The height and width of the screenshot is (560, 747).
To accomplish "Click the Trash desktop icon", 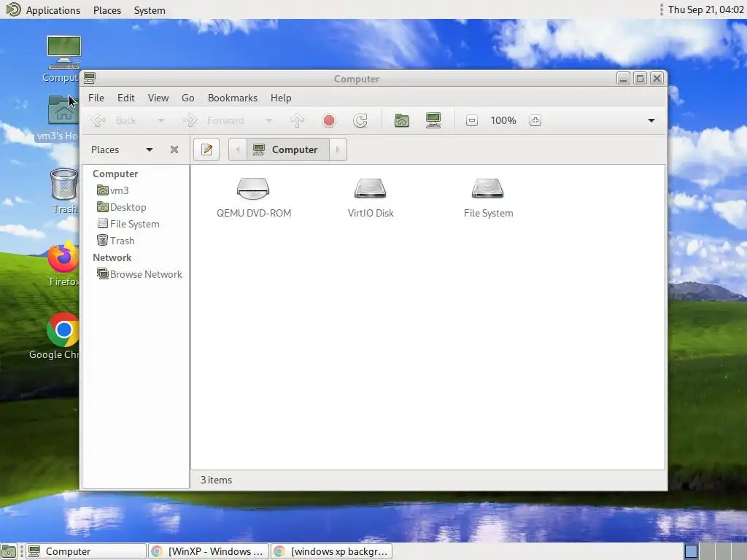I will click(x=64, y=192).
